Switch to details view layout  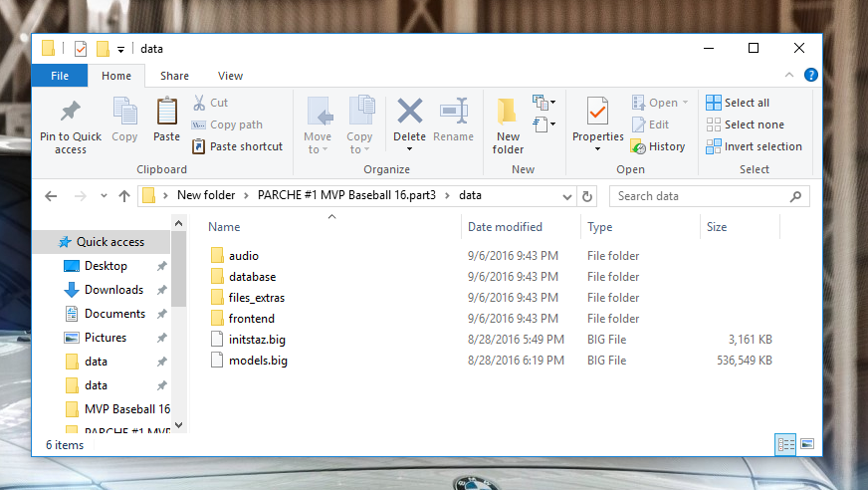785,444
